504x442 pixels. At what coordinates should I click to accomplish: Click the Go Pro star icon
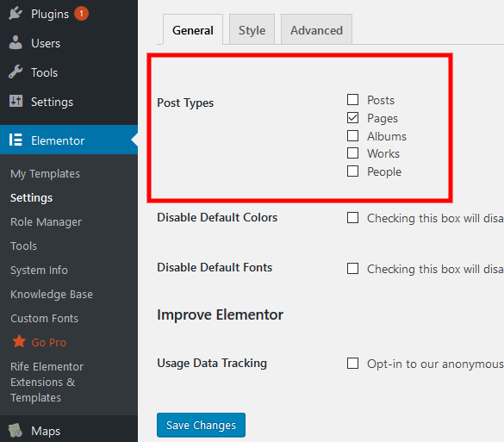tap(19, 341)
